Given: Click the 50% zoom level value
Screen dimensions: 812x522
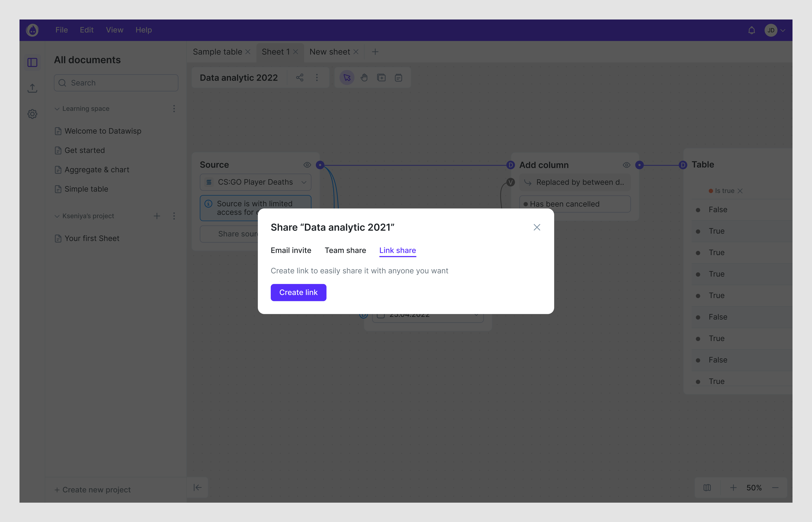Looking at the screenshot, I should pos(754,488).
